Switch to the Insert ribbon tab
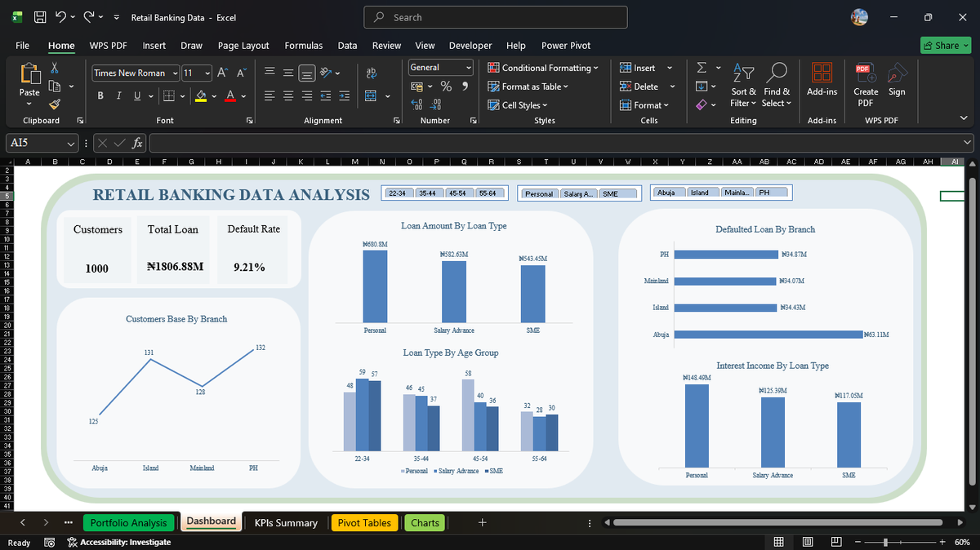This screenshot has width=980, height=550. point(154,46)
